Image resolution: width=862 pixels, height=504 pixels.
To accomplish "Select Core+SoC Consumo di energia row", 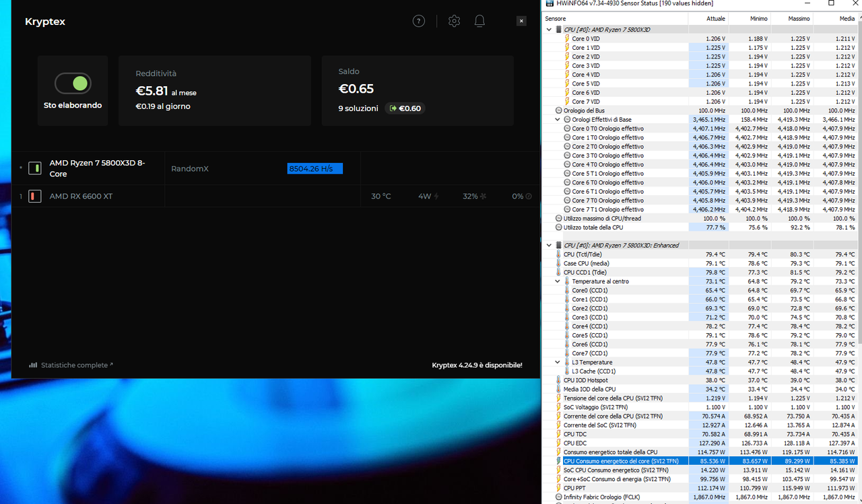I will click(x=700, y=479).
